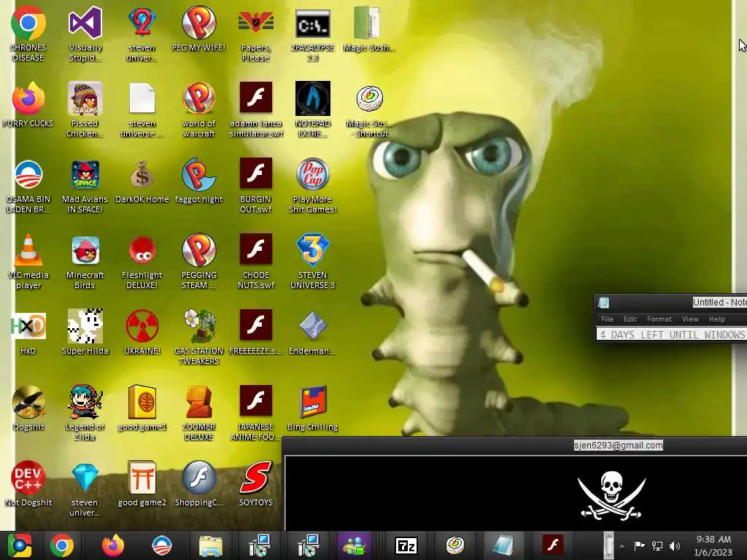Open the network tray icon
The height and width of the screenshot is (560, 747).
click(657, 545)
